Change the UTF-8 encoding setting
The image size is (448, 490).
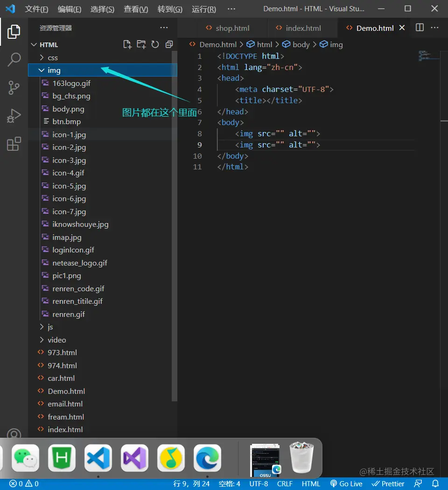[x=259, y=484]
